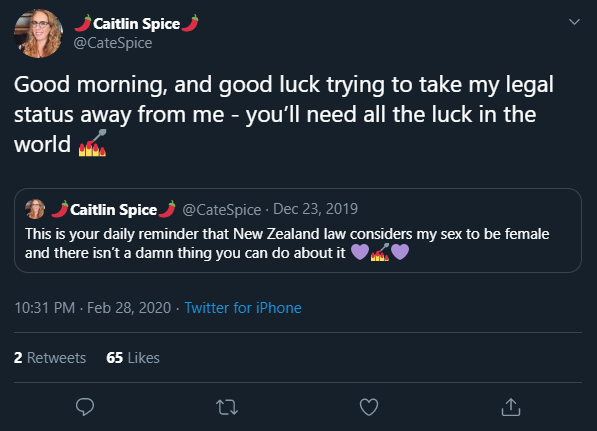
Task: Click the Caitlin Spice display name at top
Action: (x=136, y=24)
